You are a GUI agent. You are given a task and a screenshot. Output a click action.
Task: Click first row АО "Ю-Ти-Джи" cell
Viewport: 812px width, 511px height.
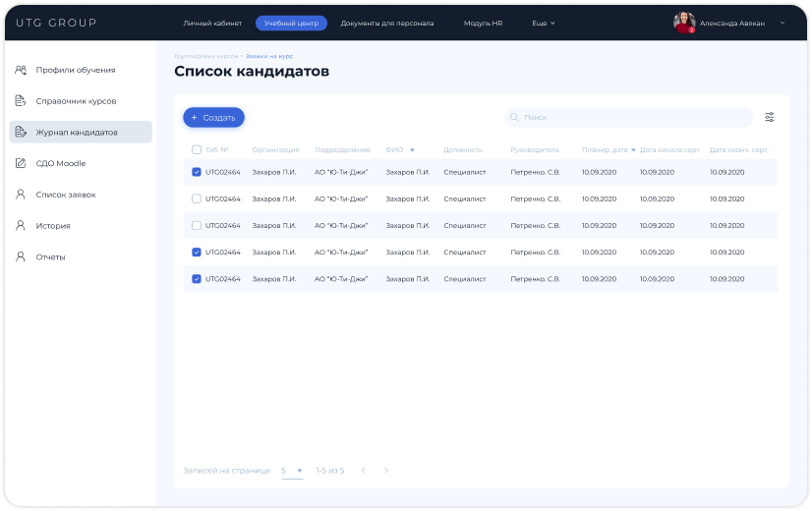(x=341, y=172)
